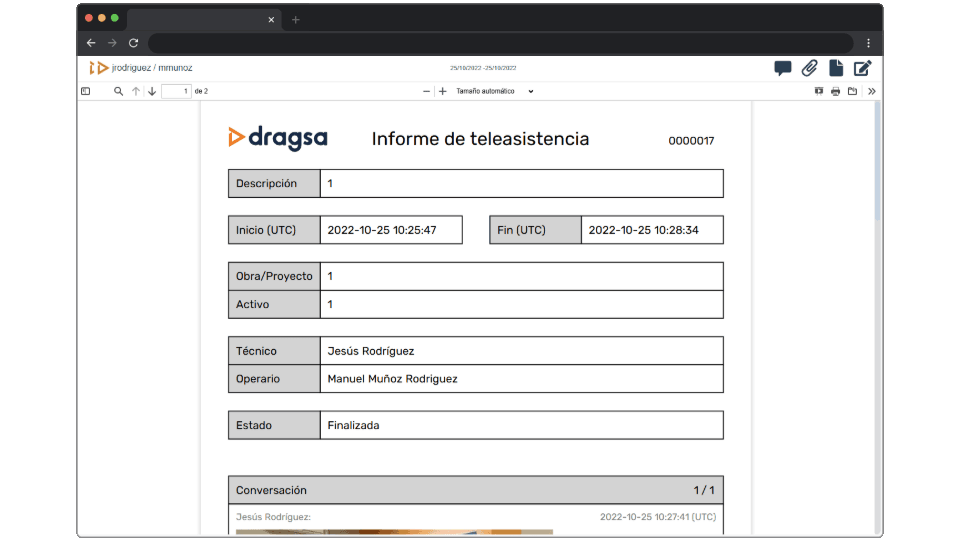Click operator Manuel Muñoz Rodriguez
Screen dimensions: 960x540
tap(392, 379)
